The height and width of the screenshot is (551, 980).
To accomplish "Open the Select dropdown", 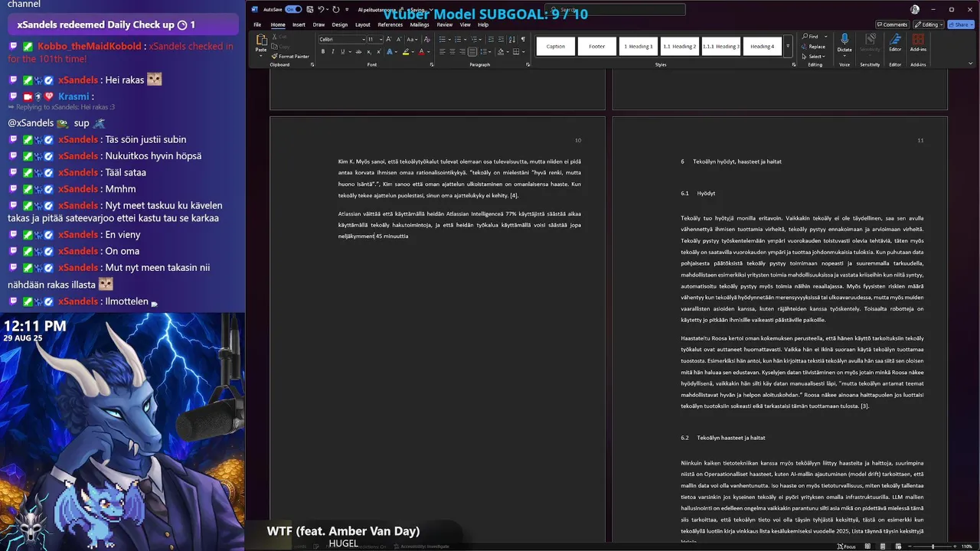I will [x=815, y=57].
